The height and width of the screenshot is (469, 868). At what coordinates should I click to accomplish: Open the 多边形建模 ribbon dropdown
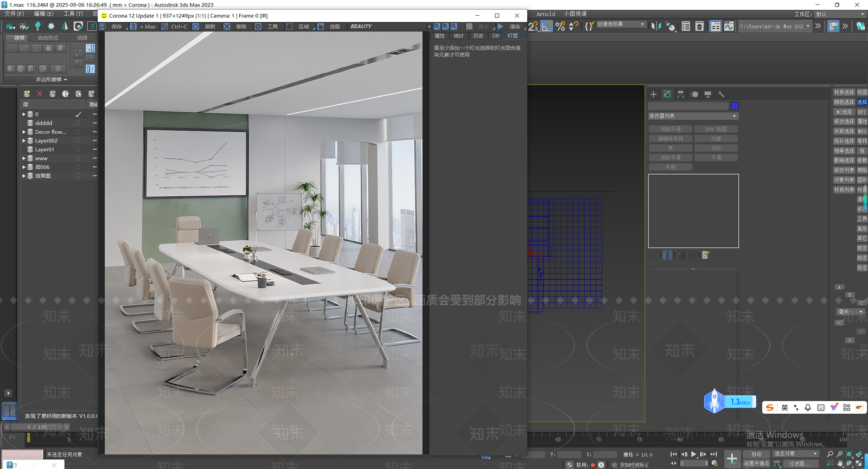pos(52,79)
